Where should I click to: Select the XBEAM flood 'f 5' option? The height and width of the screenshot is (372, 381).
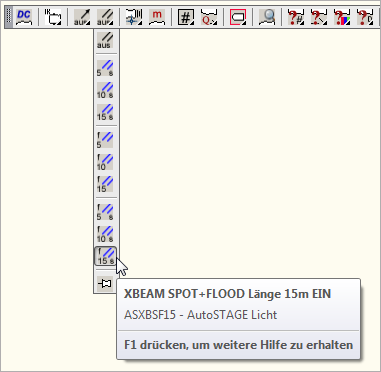pyautogui.click(x=105, y=140)
